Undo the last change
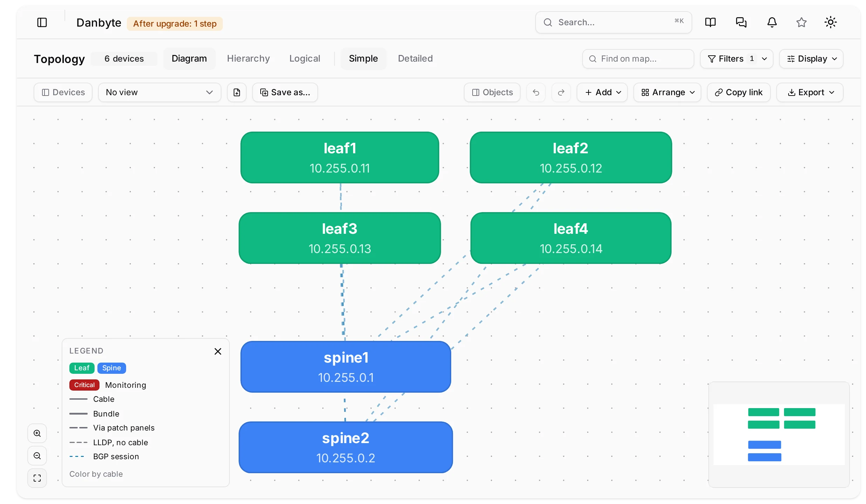 coord(536,92)
